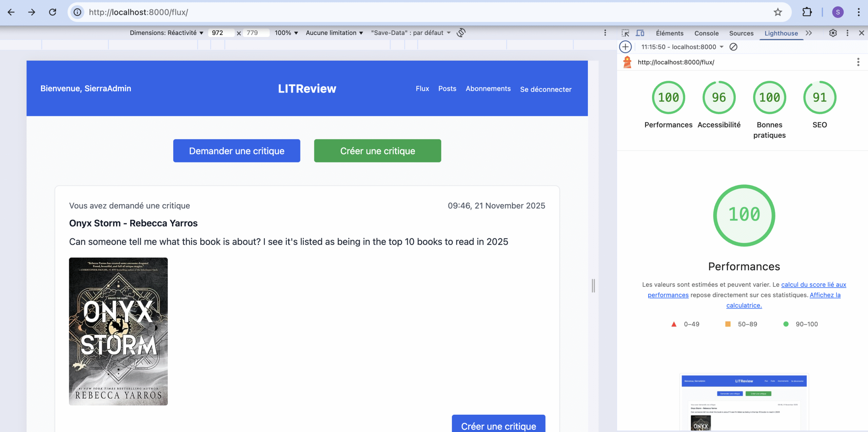Open DevTools settings gear icon
The height and width of the screenshot is (432, 868).
[x=833, y=33]
